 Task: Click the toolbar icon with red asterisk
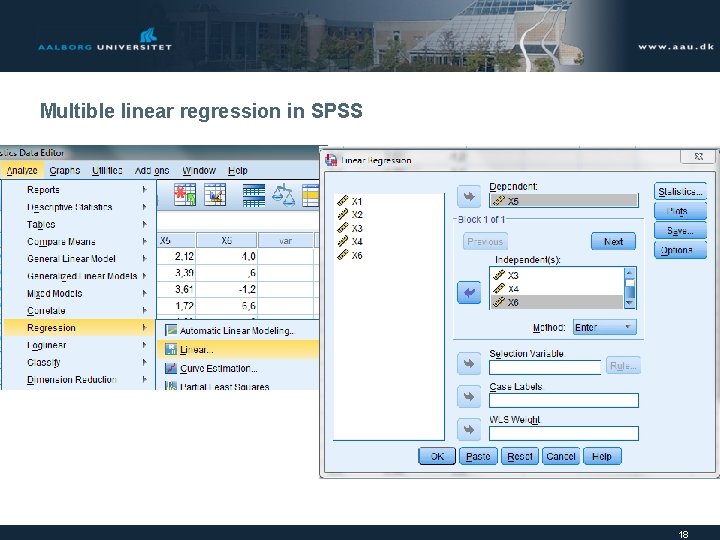[x=185, y=195]
